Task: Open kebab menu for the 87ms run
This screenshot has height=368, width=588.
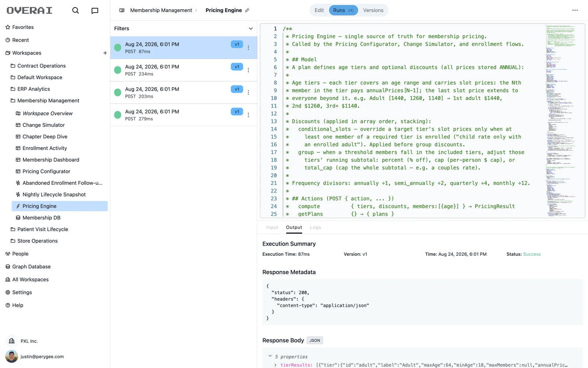Action: tap(248, 47)
